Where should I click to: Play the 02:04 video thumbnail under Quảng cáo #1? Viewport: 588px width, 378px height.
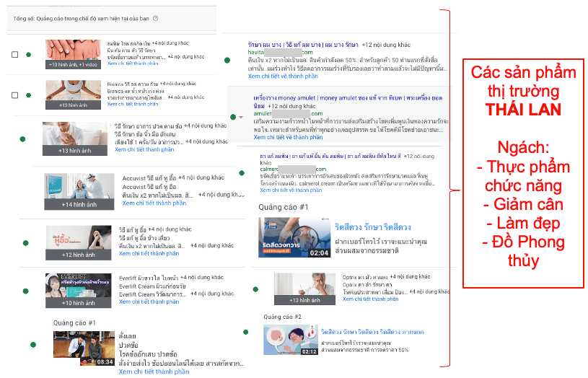(x=294, y=237)
